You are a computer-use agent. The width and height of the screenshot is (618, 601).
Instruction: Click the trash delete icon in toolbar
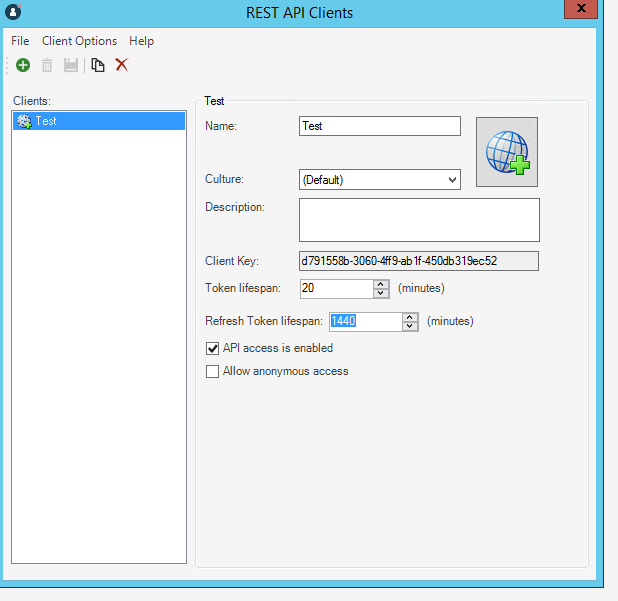(47, 65)
